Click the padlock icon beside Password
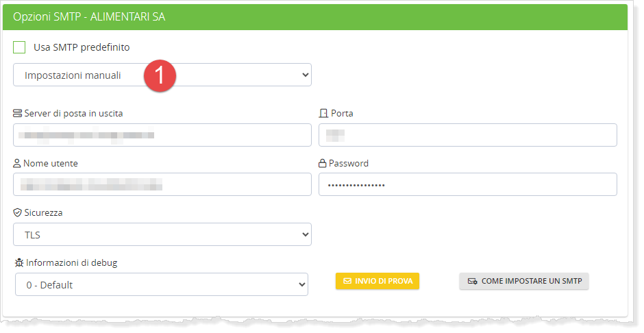 (x=323, y=164)
